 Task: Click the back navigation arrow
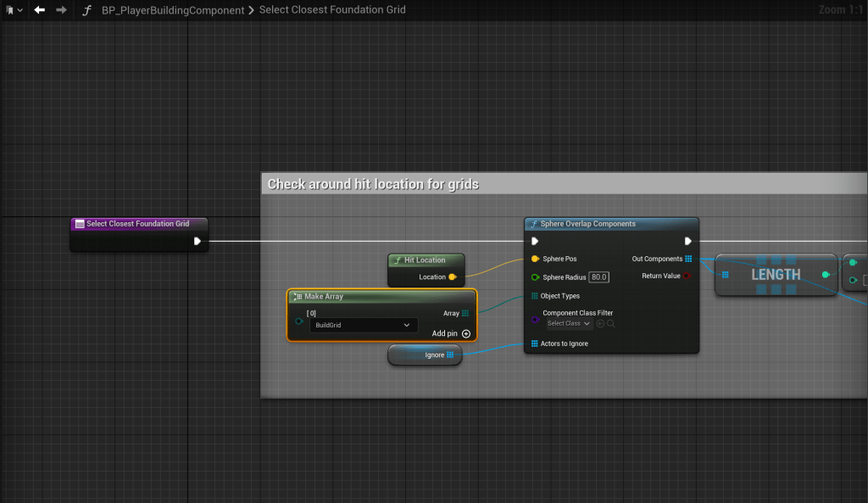click(39, 10)
